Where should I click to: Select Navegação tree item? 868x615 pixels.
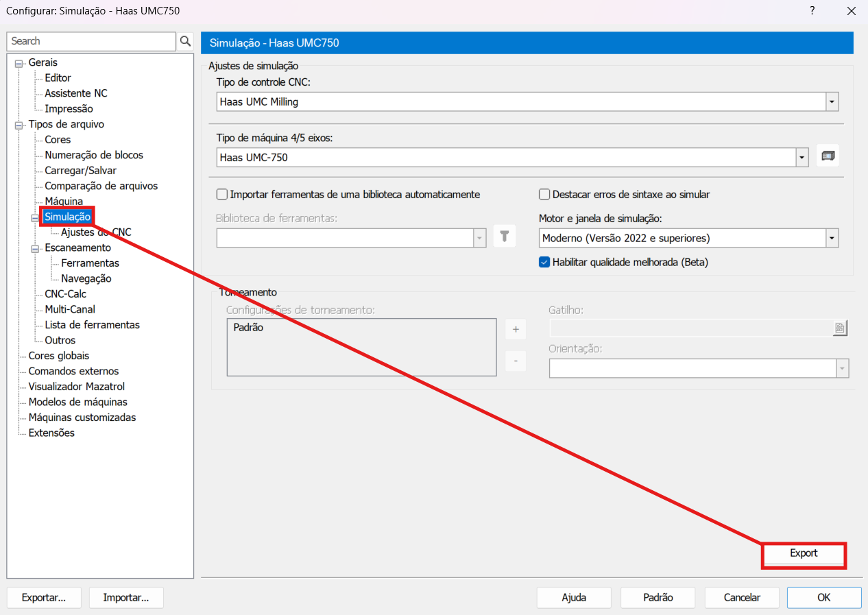[x=86, y=278]
